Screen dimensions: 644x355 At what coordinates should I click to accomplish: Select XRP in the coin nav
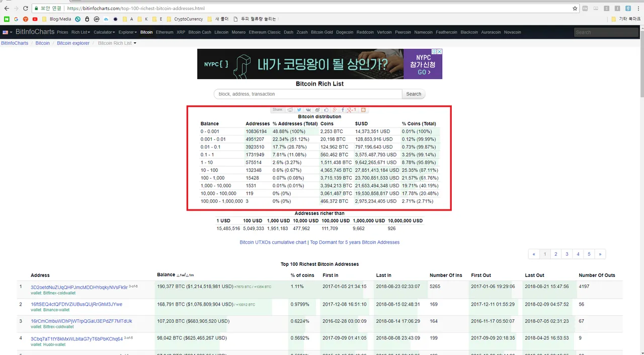click(x=181, y=32)
